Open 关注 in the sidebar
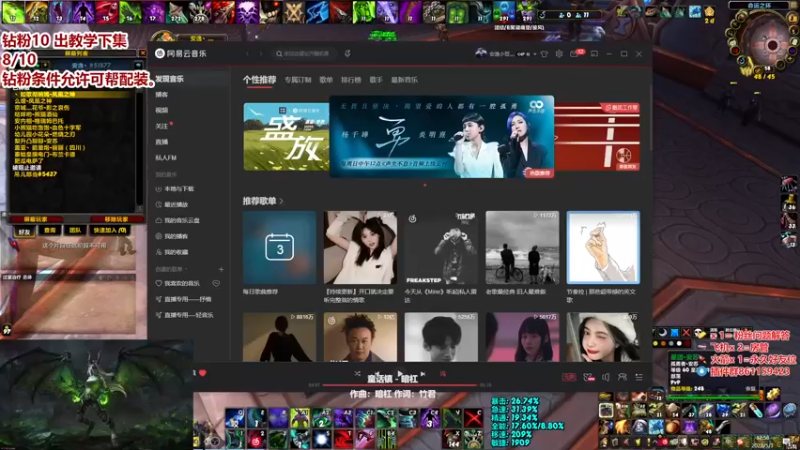800x450 pixels. 161,126
